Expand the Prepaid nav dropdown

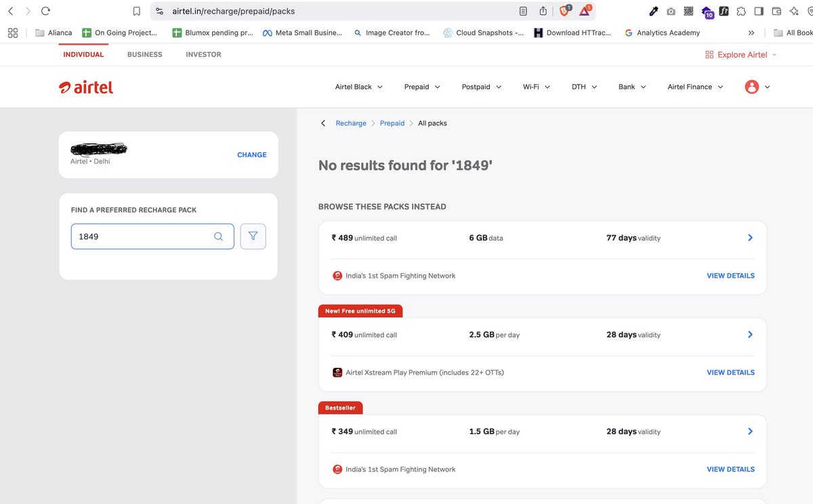coord(422,87)
